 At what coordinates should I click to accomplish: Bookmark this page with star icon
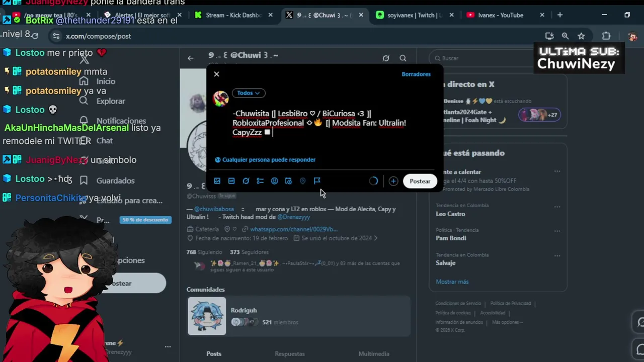581,36
